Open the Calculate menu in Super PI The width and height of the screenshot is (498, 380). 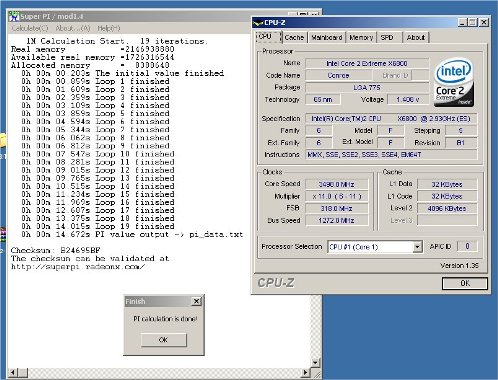(x=30, y=28)
